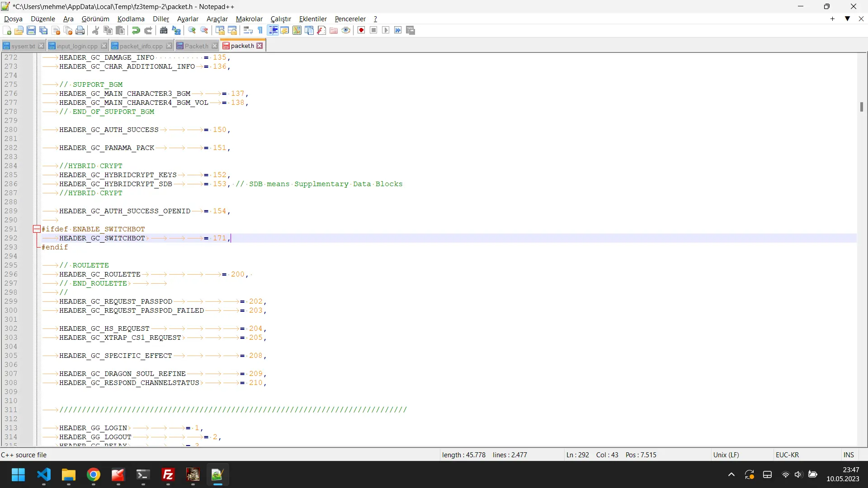
Task: Open the Dosya menu
Action: 13,19
